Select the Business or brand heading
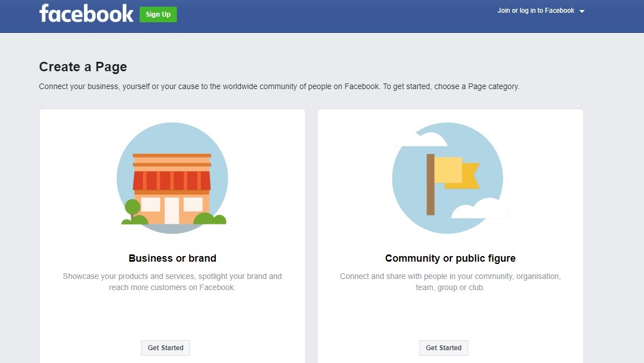This screenshot has width=644, height=363. point(172,258)
